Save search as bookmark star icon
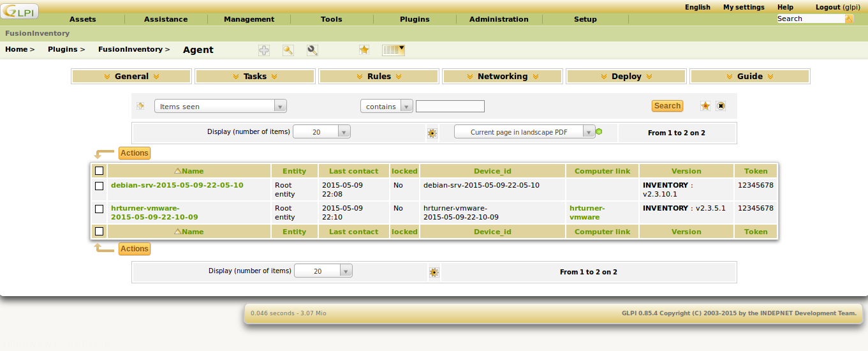This screenshot has width=868, height=351. click(x=705, y=106)
